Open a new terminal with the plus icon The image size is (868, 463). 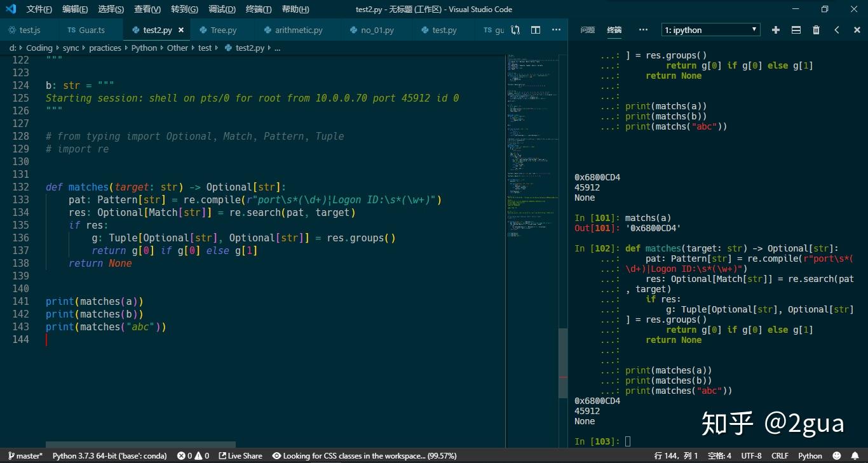(775, 29)
